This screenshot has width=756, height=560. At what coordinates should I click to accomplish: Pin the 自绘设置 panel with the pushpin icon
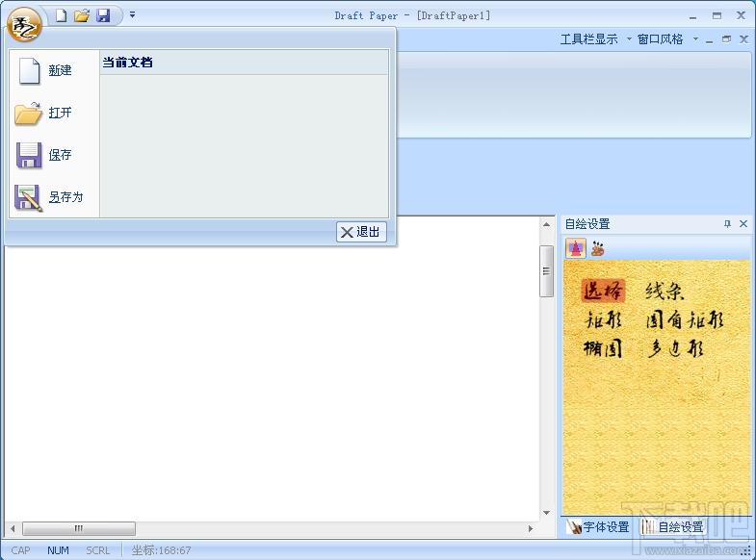pyautogui.click(x=727, y=223)
